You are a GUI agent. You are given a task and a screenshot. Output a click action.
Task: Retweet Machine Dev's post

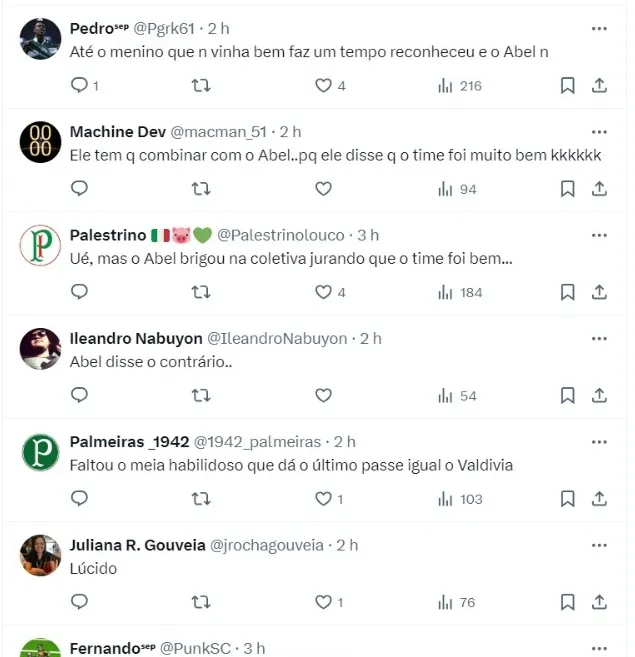[200, 188]
